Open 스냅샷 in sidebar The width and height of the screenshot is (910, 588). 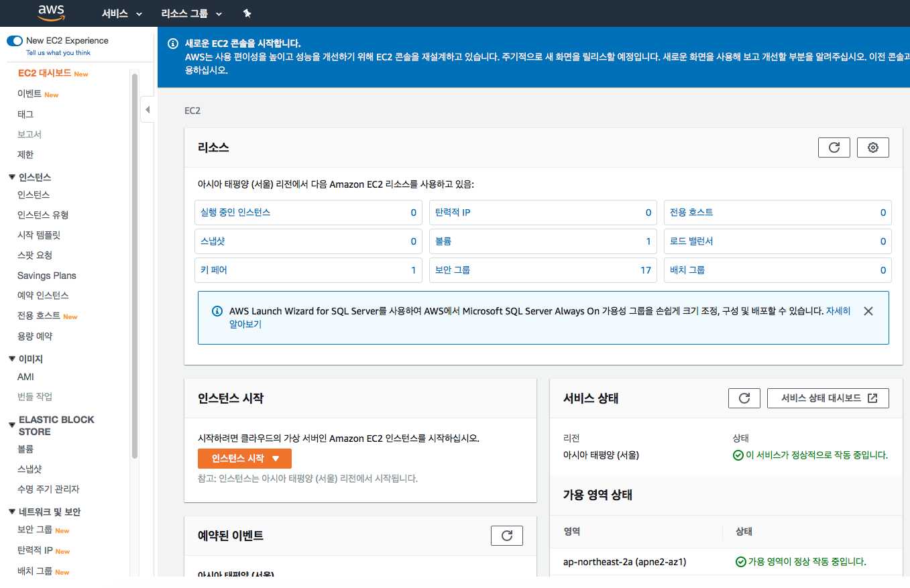(30, 469)
